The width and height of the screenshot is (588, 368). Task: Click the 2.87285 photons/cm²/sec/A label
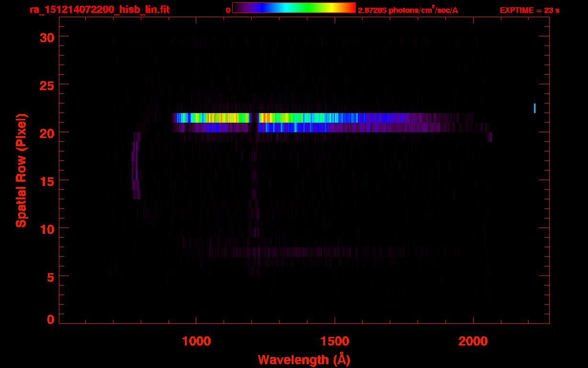coord(408,10)
